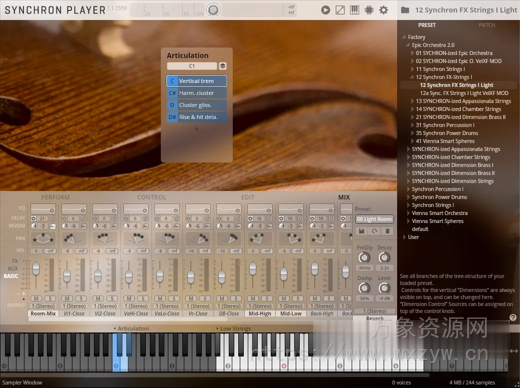This screenshot has height=388, width=520.
Task: Expand the 41 Vienna Smart Spheres folder
Action: click(x=412, y=141)
